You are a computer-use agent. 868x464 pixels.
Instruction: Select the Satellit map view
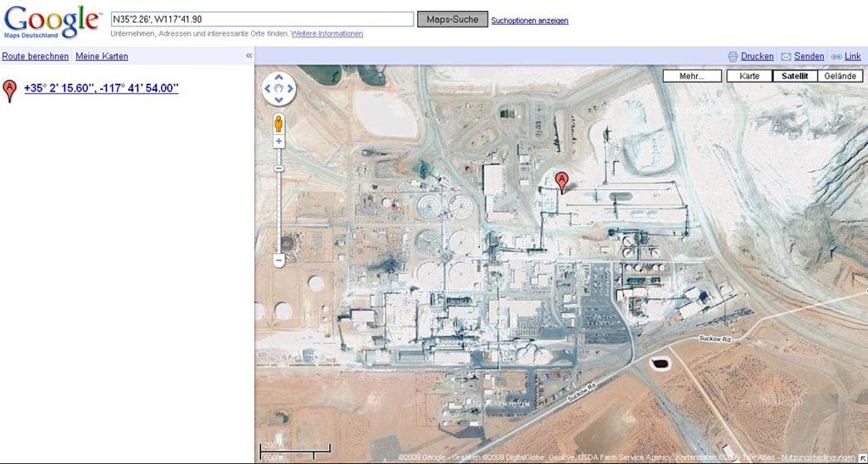point(794,76)
